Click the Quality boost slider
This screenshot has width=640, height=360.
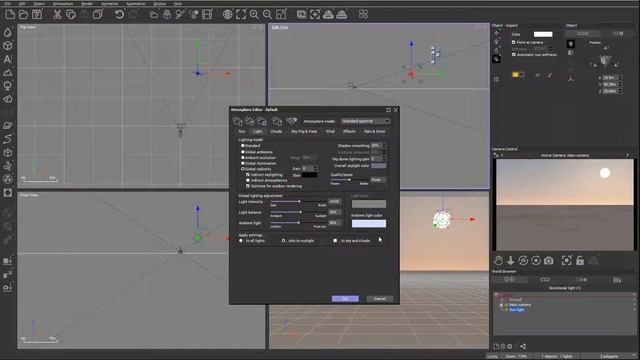pyautogui.click(x=349, y=180)
